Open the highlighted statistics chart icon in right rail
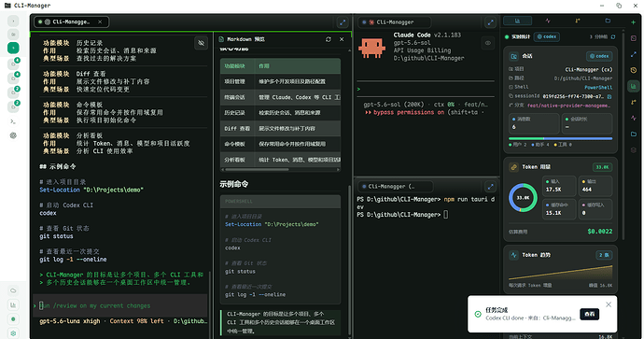The width and height of the screenshot is (644, 339). pos(634,86)
